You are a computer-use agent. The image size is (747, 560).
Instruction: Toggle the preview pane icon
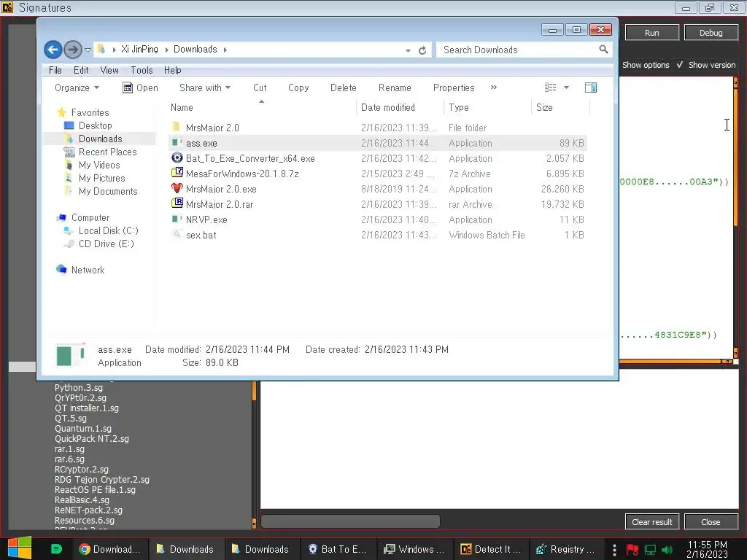[x=591, y=87]
